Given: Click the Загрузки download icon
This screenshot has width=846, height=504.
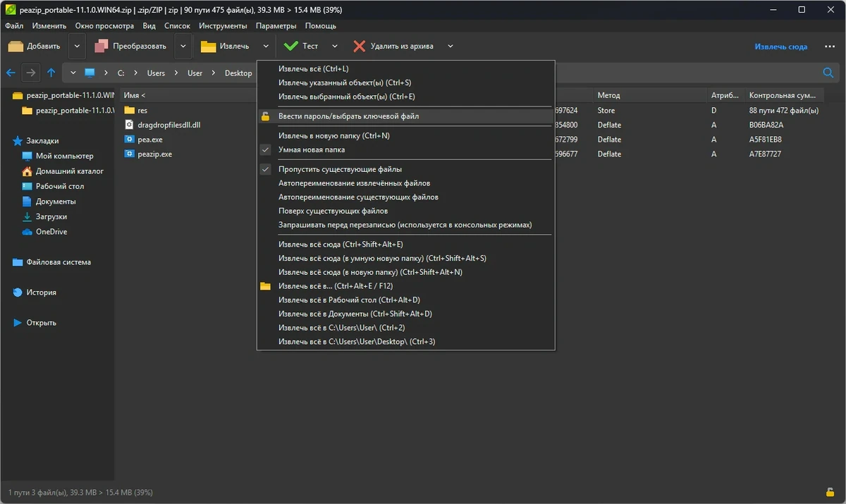Looking at the screenshot, I should [x=27, y=216].
